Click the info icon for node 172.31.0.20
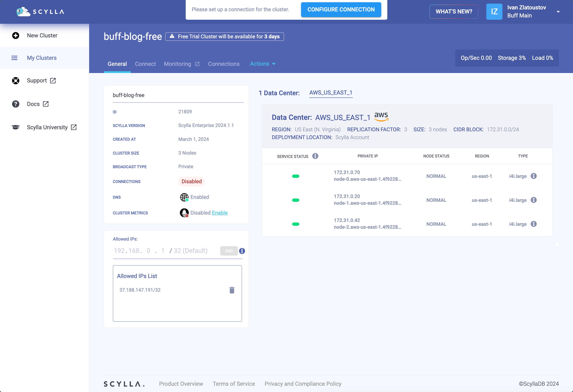The image size is (573, 392). click(x=534, y=200)
